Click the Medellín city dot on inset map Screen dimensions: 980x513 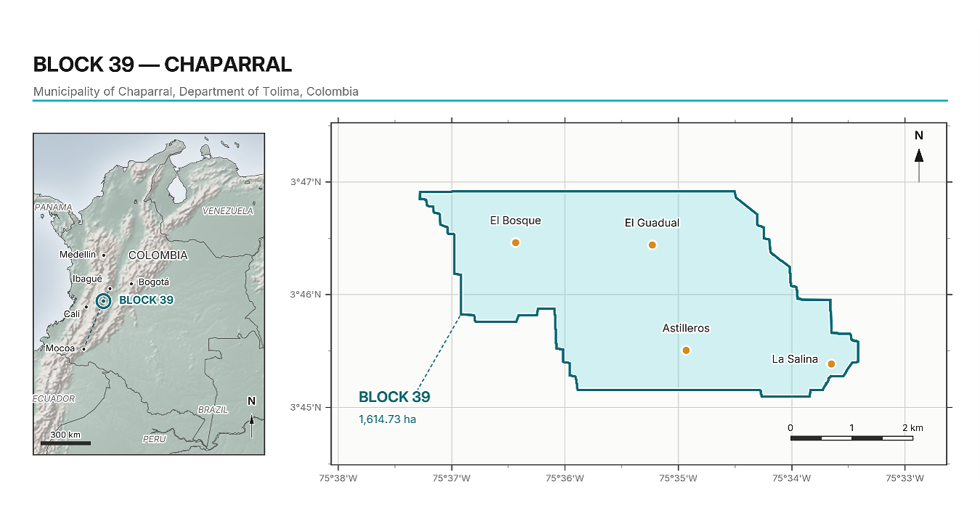[x=104, y=255]
